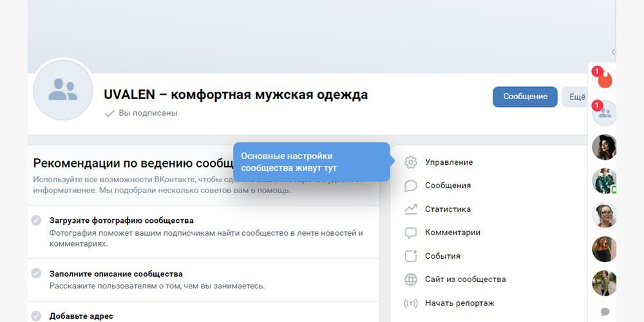Click the chart icon beside Статистика
This screenshot has width=644, height=322.
pyautogui.click(x=411, y=209)
